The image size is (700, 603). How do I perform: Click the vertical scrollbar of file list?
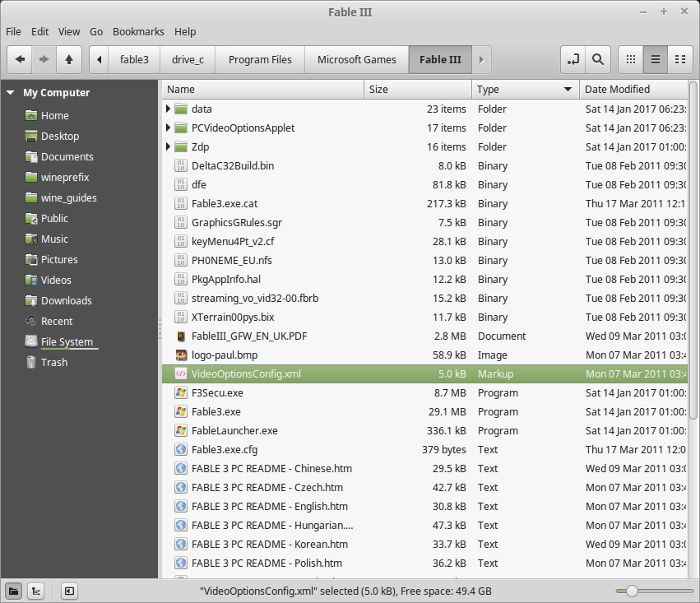click(x=693, y=250)
